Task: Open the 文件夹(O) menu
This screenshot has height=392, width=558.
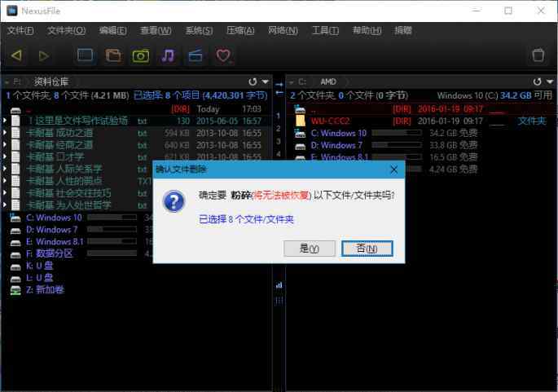Action: [66, 31]
